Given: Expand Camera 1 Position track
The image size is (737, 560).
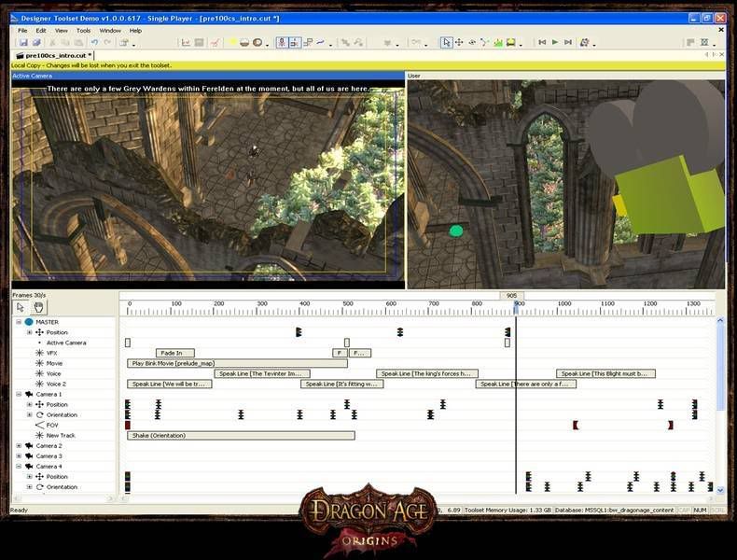Looking at the screenshot, I should (x=29, y=404).
